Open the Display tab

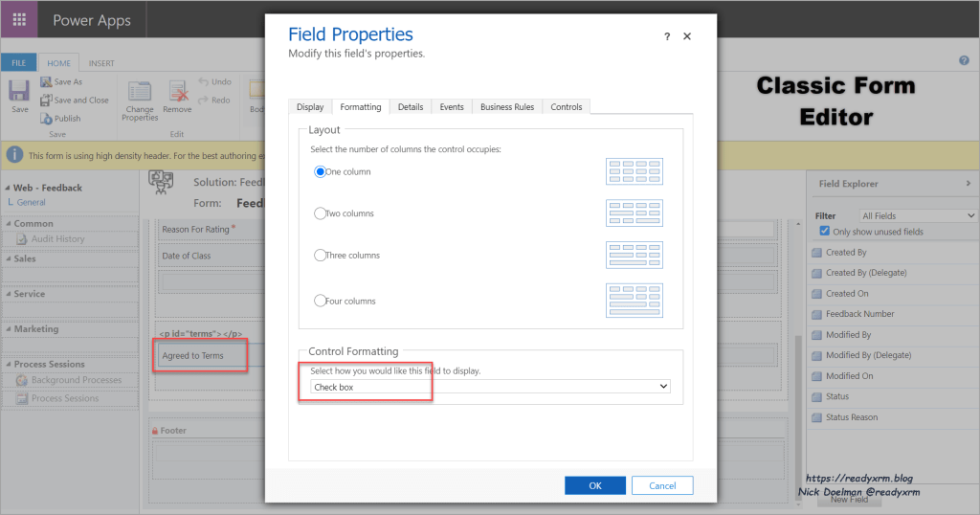[x=310, y=107]
